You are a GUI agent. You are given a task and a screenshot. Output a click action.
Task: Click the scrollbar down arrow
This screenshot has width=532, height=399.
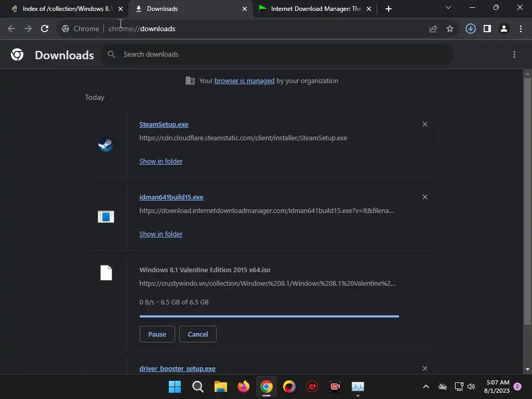[x=527, y=369]
